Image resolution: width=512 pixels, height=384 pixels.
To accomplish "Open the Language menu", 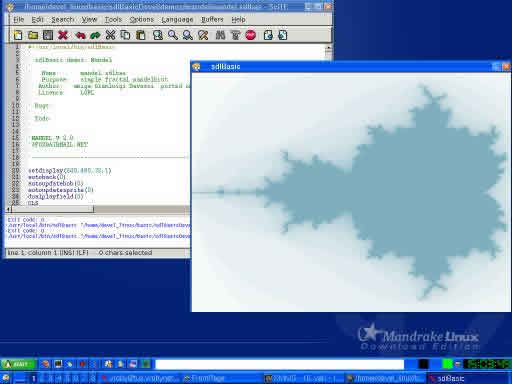I will coord(177,20).
